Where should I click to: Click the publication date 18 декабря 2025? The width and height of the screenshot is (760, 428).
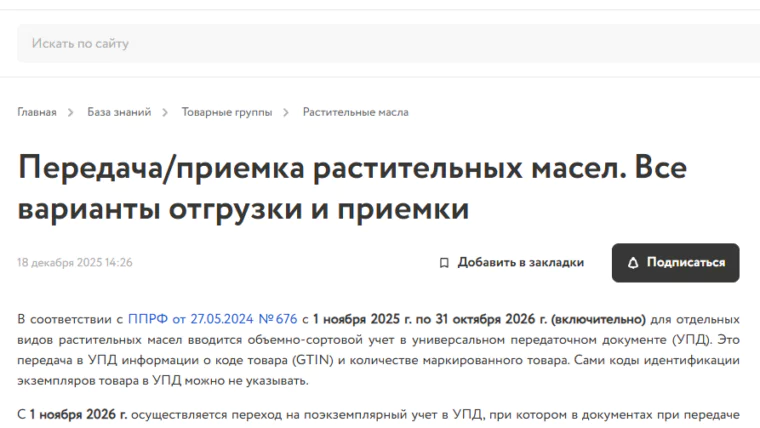pyautogui.click(x=75, y=263)
